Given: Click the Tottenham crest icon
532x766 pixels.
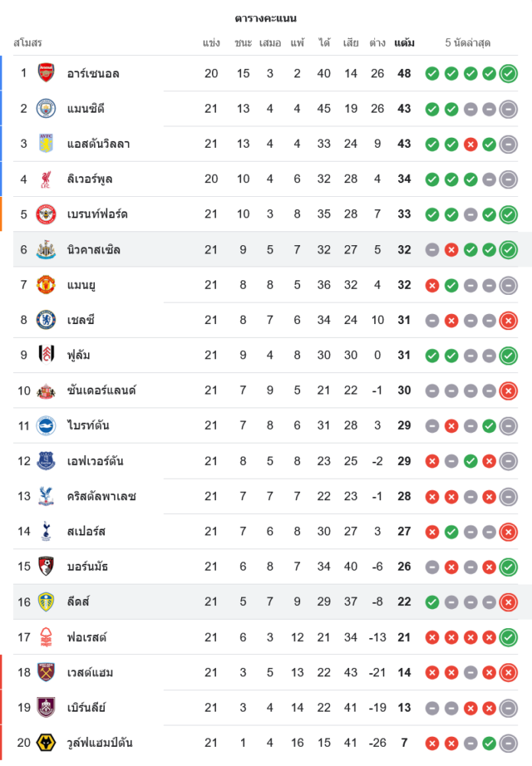Looking at the screenshot, I should click(47, 532).
